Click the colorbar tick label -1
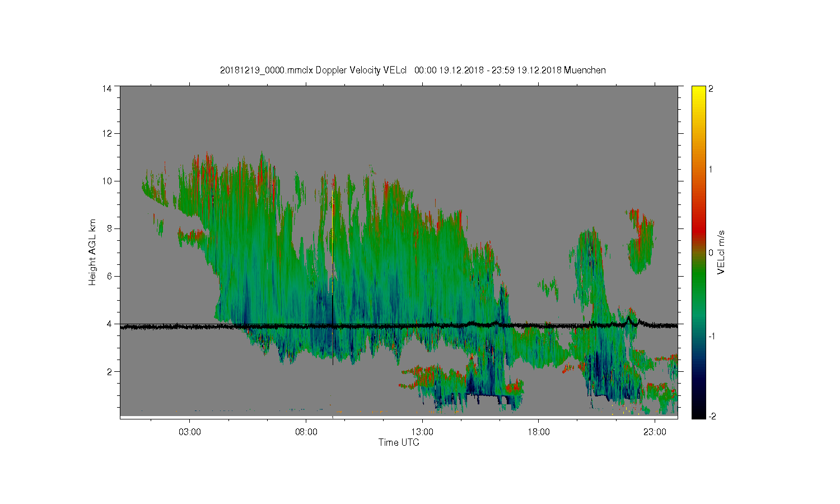Image resolution: width=840 pixels, height=504 pixels. [712, 336]
